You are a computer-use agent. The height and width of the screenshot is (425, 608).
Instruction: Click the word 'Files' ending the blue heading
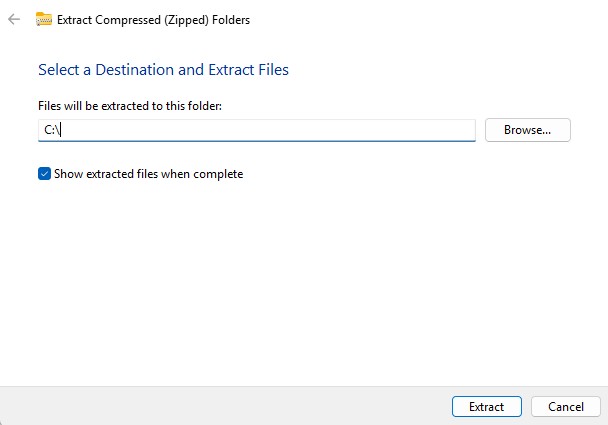(x=274, y=70)
